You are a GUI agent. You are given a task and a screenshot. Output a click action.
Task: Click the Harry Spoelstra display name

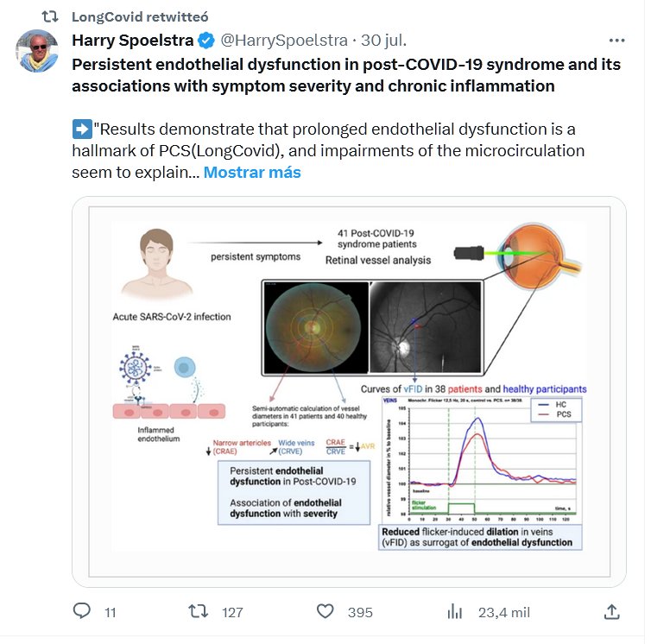[x=132, y=41]
